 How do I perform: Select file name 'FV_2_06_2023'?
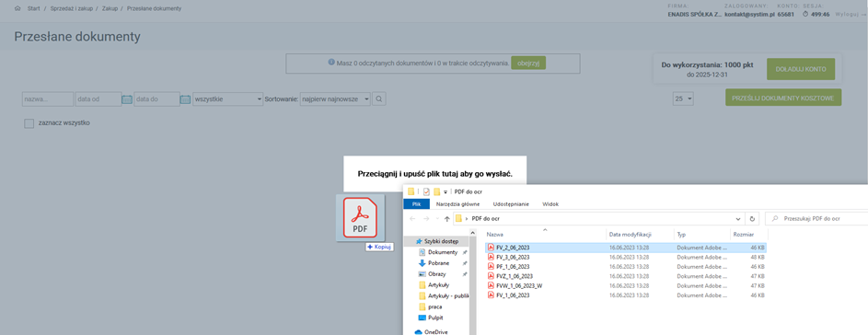[x=513, y=248]
